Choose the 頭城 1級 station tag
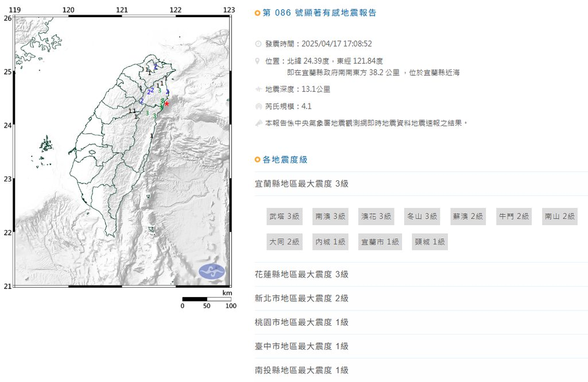The height and width of the screenshot is (382, 588). 430,242
